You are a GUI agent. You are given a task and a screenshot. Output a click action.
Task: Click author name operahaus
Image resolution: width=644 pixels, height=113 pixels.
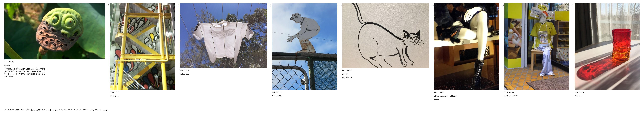9,65
